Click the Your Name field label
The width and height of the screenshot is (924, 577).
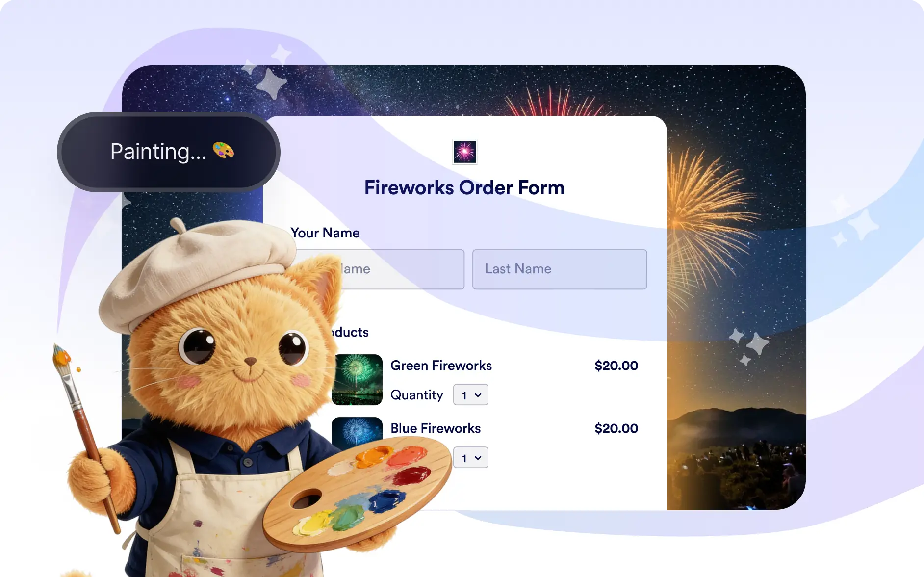[x=325, y=233]
